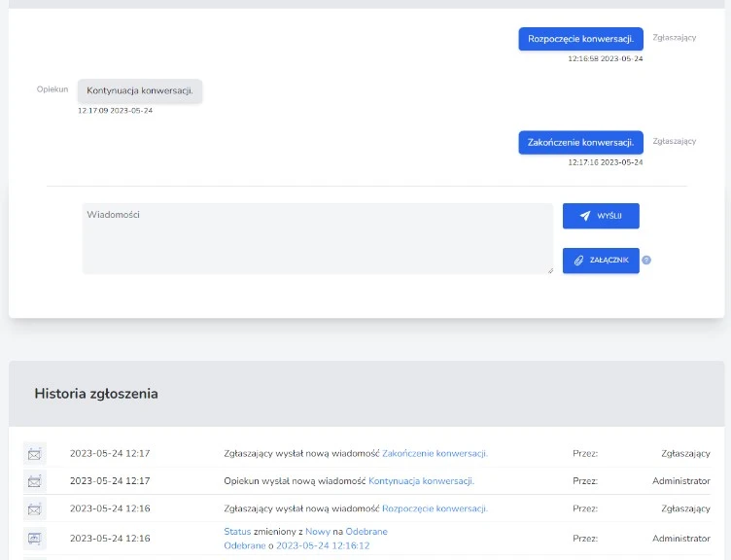Click envelope icon for Kontynuacja konwersacji history entry
Screen dimensions: 731x560
[x=35, y=481]
